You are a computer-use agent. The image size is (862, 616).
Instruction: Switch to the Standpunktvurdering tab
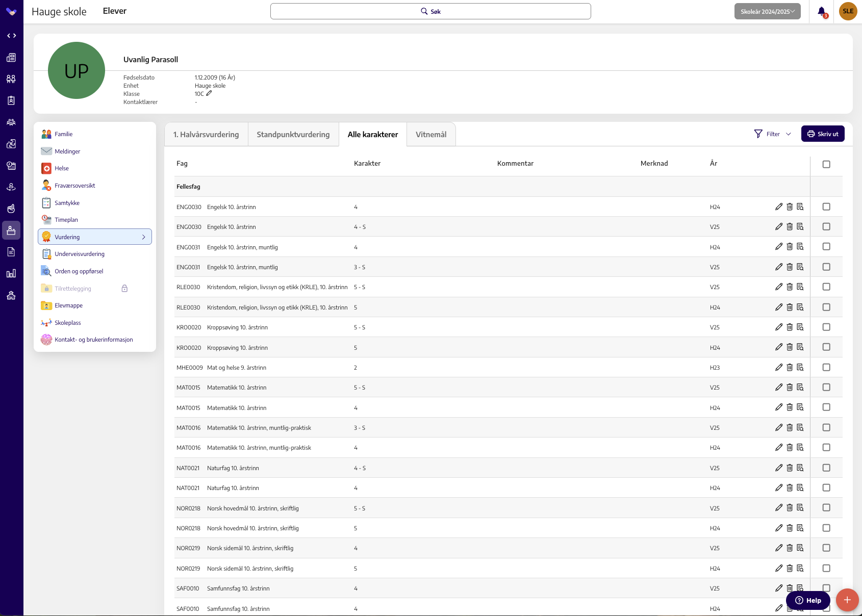(293, 135)
